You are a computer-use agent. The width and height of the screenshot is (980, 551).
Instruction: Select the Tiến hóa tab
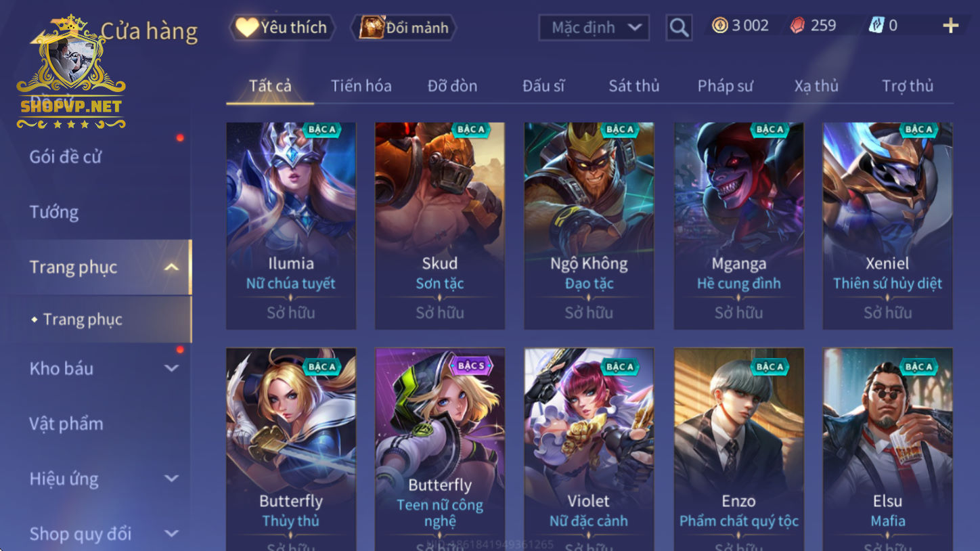(361, 86)
